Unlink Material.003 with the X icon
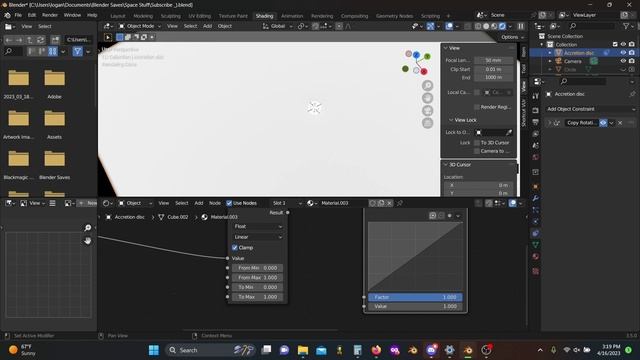 (x=389, y=203)
